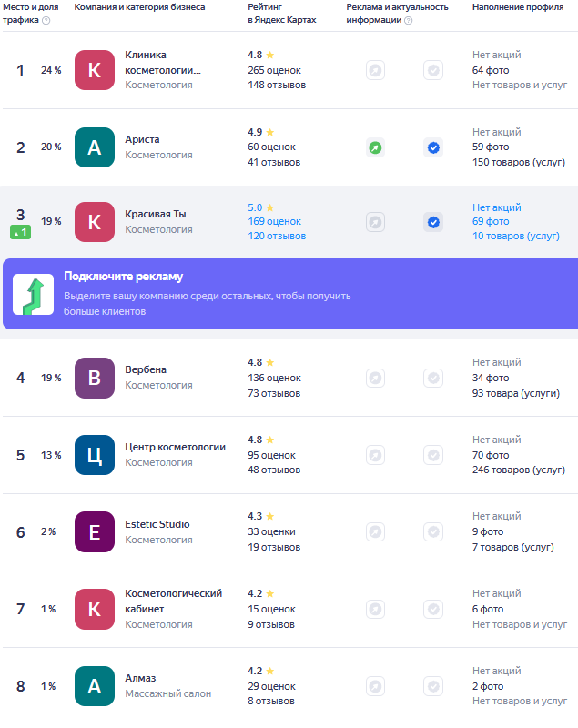
Task: Click the '24 %' traffic share value
Action: point(51,70)
